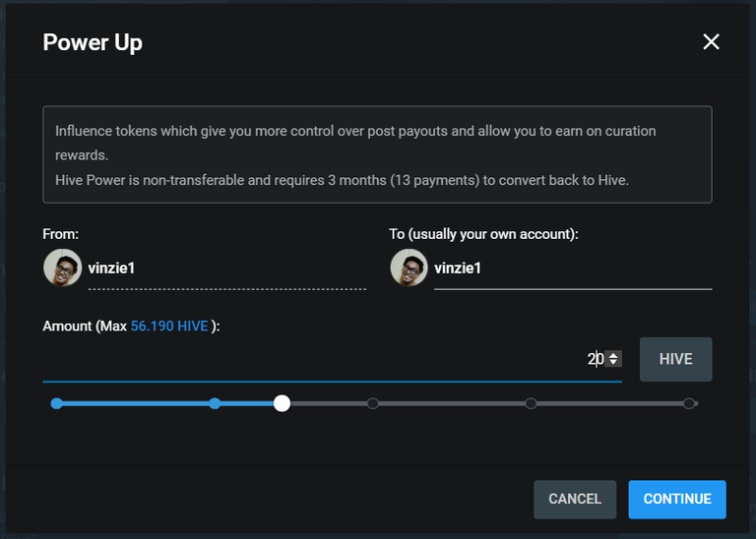Close the Power Up dialog with X
756x539 pixels.
[x=711, y=42]
